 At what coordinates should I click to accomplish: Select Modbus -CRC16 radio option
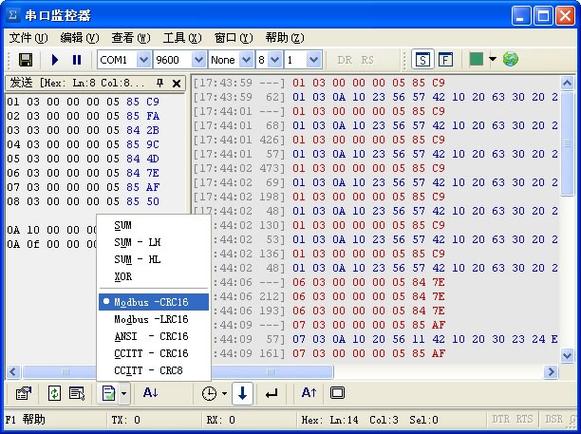154,302
